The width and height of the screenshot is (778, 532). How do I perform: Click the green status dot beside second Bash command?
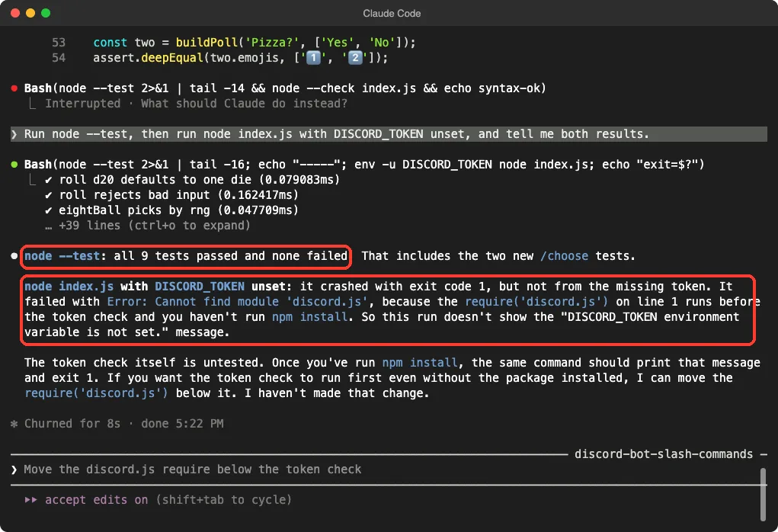click(x=14, y=165)
